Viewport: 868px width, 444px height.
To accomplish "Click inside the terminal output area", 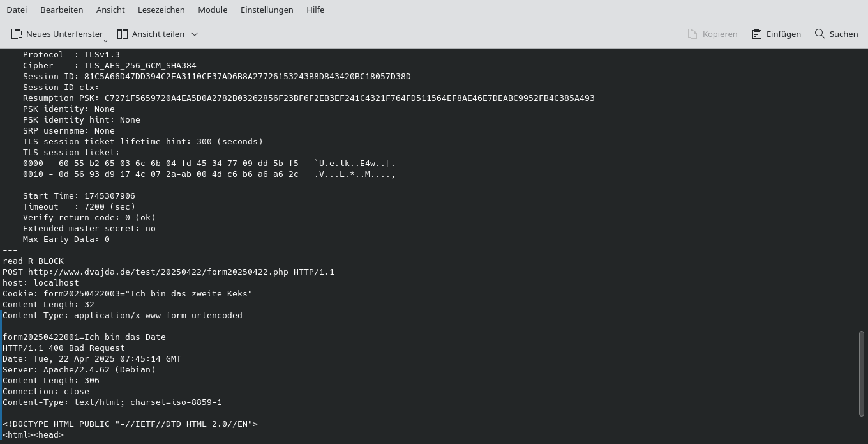I will click(383, 256).
